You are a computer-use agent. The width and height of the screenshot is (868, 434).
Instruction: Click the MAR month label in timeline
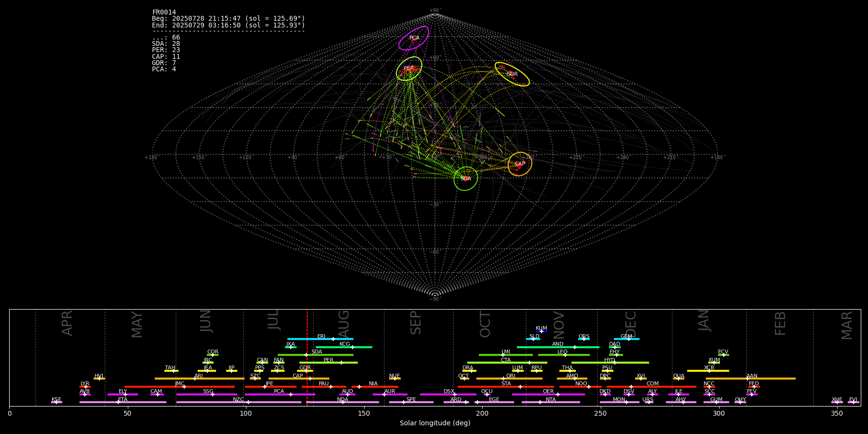point(847,325)
